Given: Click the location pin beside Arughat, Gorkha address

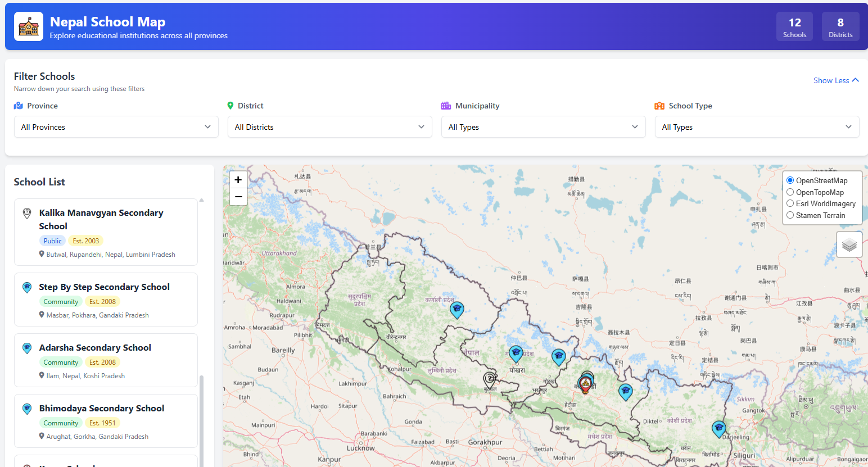Looking at the screenshot, I should [42, 436].
